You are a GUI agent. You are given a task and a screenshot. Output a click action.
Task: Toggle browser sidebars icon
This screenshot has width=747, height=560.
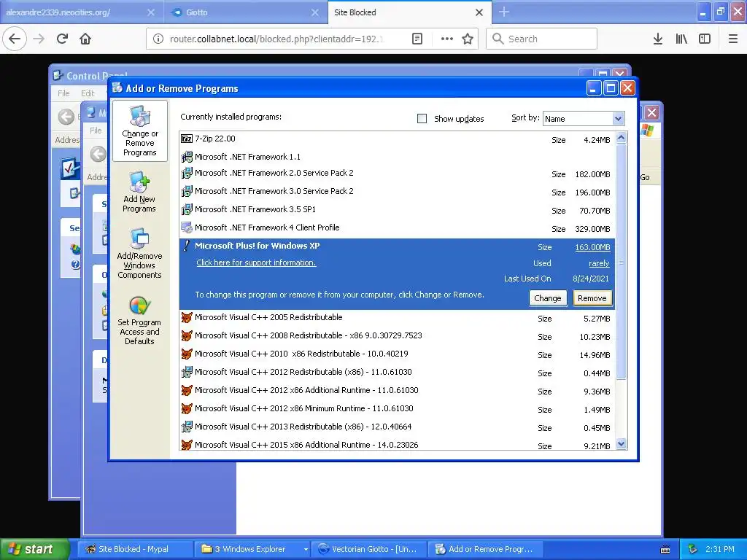(x=705, y=39)
